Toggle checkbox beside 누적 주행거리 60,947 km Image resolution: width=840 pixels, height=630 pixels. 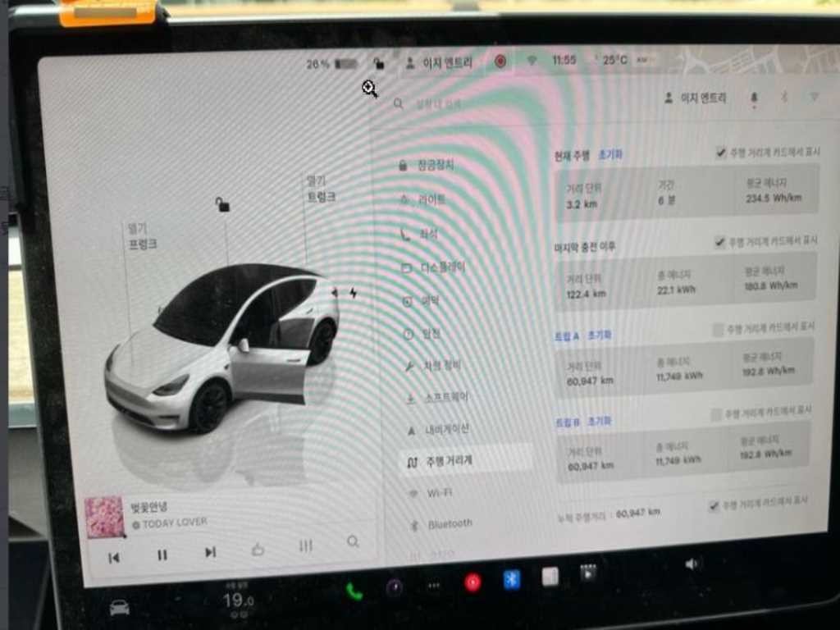coord(714,505)
